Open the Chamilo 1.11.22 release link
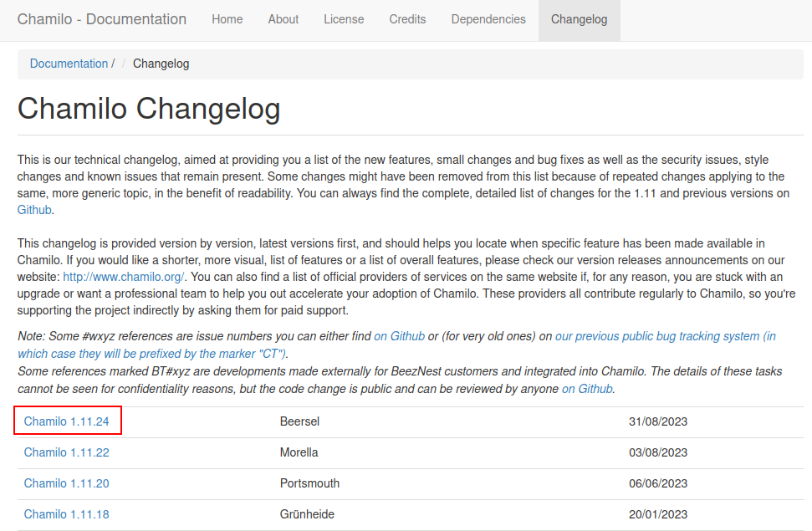This screenshot has height=531, width=812. 67,452
